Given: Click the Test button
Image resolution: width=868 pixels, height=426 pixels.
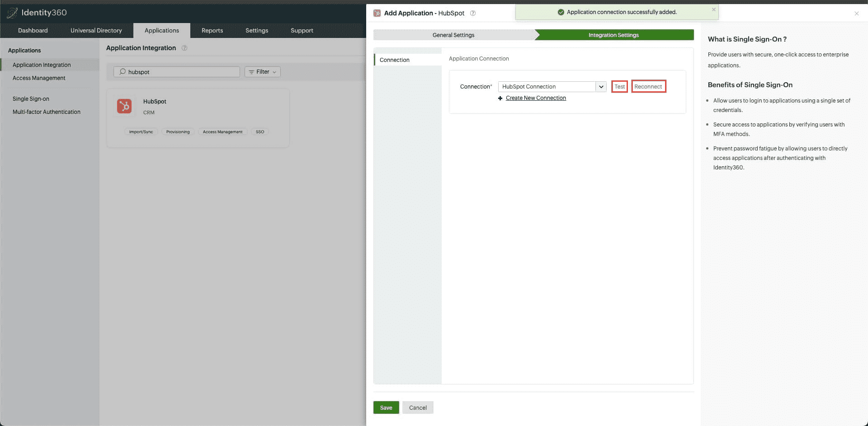Looking at the screenshot, I should 619,86.
